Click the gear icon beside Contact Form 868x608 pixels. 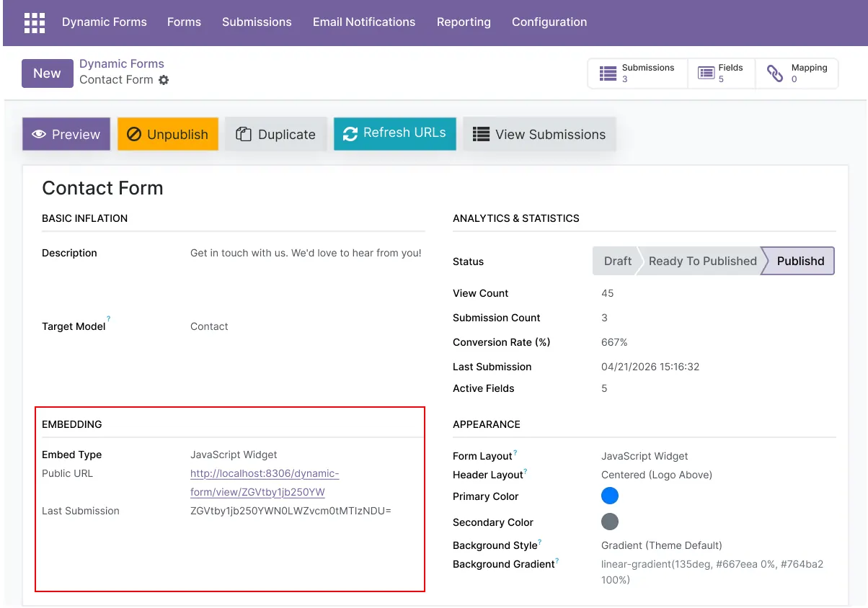pos(164,80)
